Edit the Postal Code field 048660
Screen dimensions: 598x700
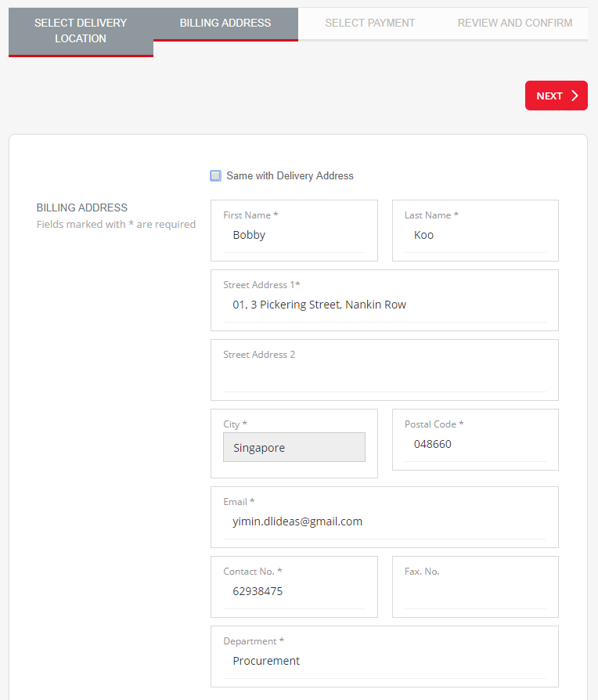click(475, 444)
